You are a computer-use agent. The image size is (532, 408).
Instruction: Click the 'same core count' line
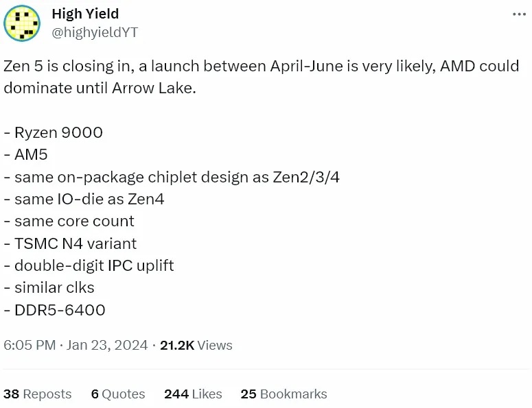click(69, 221)
